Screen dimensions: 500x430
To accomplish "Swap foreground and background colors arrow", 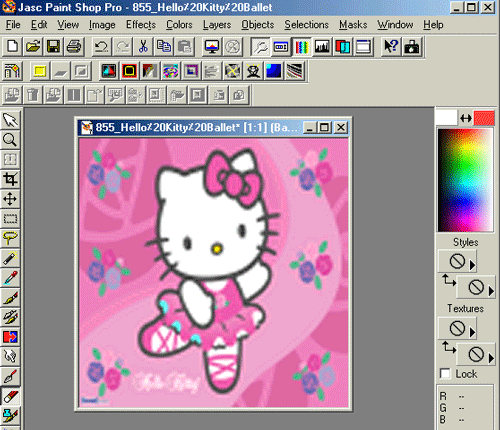I will point(466,118).
